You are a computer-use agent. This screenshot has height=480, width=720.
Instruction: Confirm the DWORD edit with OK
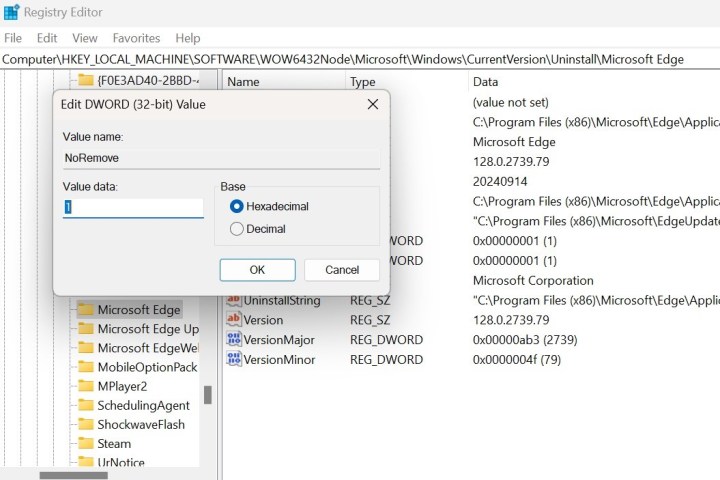257,270
